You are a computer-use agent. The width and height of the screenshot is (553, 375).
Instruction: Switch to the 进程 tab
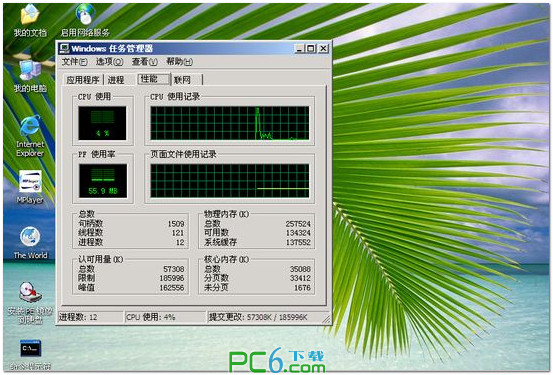[116, 80]
